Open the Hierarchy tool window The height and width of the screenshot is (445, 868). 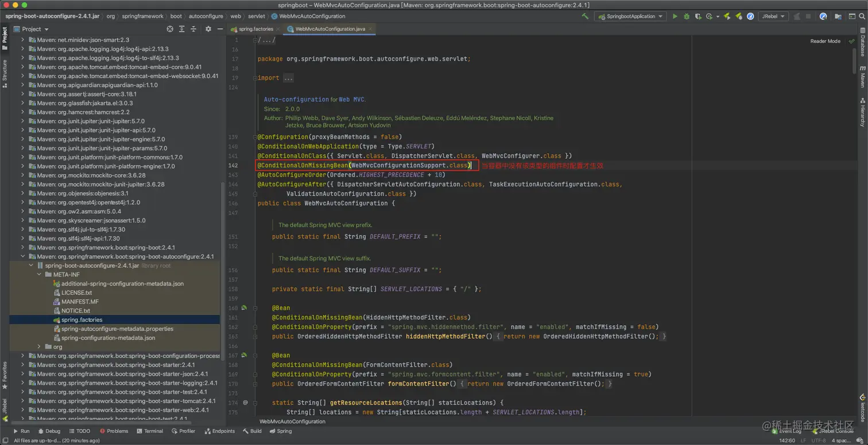(863, 112)
